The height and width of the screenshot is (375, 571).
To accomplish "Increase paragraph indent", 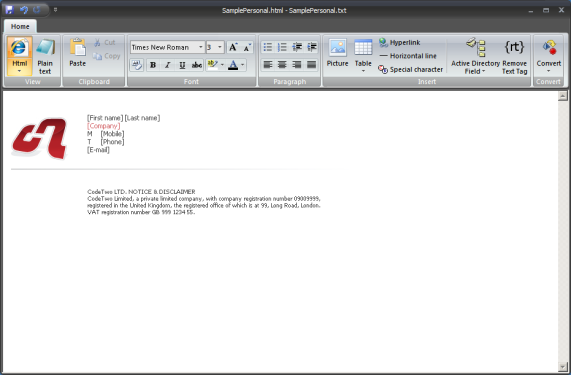I will click(312, 47).
